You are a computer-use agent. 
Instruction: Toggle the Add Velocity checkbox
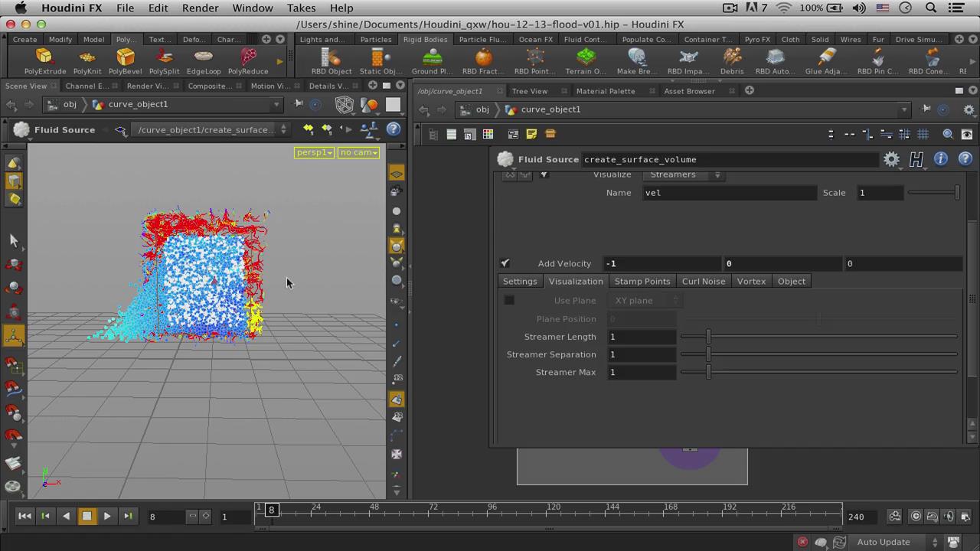(x=505, y=263)
